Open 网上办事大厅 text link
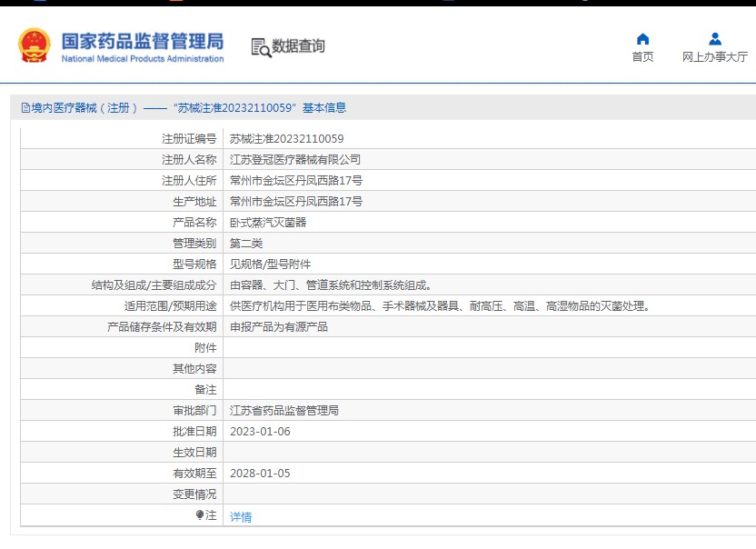756x549 pixels. click(715, 56)
